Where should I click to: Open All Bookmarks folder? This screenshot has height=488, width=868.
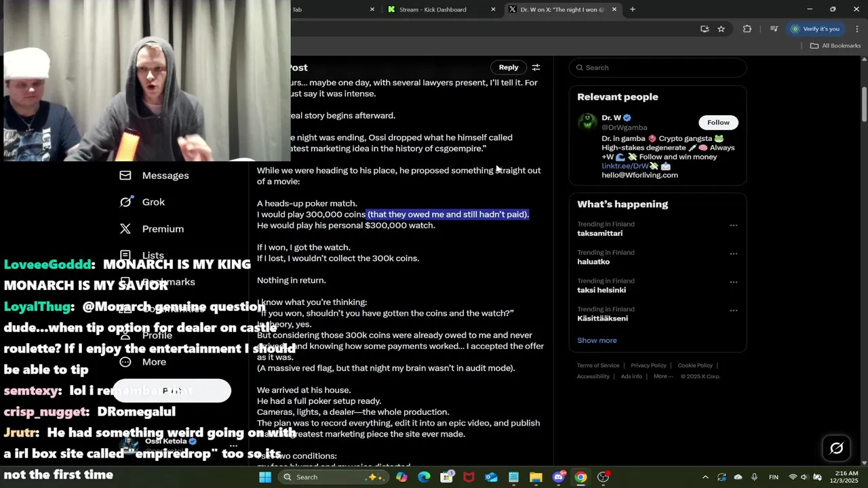[835, 45]
